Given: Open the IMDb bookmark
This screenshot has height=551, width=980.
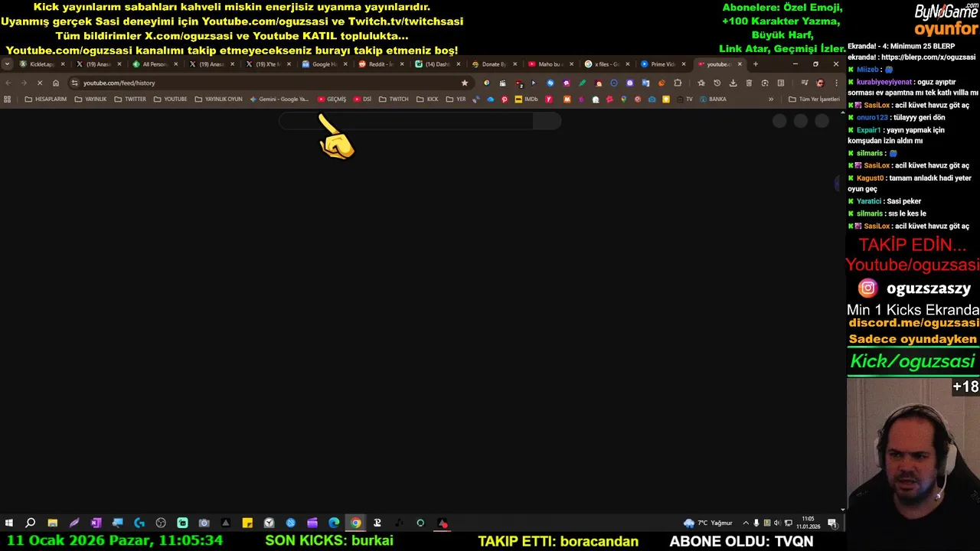Looking at the screenshot, I should (527, 99).
